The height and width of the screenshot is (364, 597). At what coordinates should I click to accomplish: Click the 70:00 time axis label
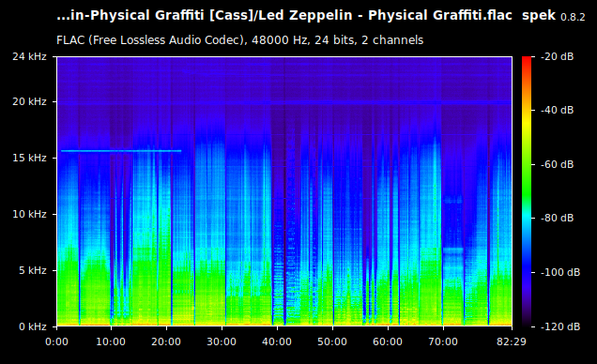[443, 341]
